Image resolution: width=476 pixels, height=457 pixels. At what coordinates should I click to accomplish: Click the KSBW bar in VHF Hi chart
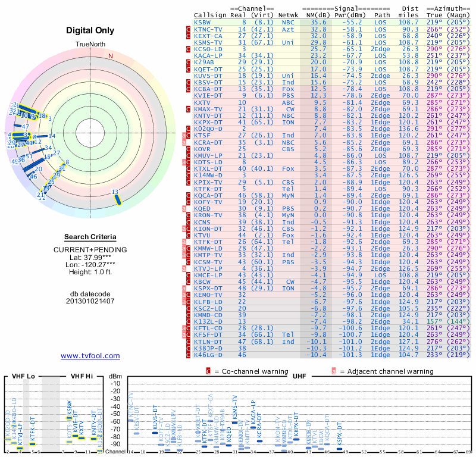click(69, 417)
